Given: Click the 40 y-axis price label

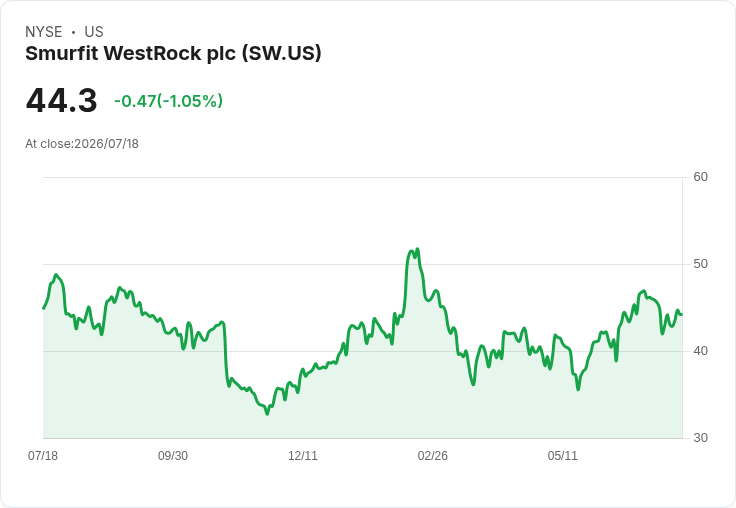Looking at the screenshot, I should tap(700, 351).
